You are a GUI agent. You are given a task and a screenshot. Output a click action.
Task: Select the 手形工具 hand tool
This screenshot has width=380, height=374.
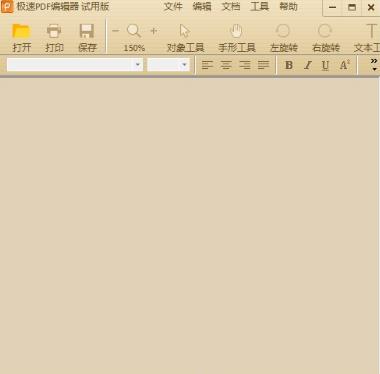tap(236, 31)
